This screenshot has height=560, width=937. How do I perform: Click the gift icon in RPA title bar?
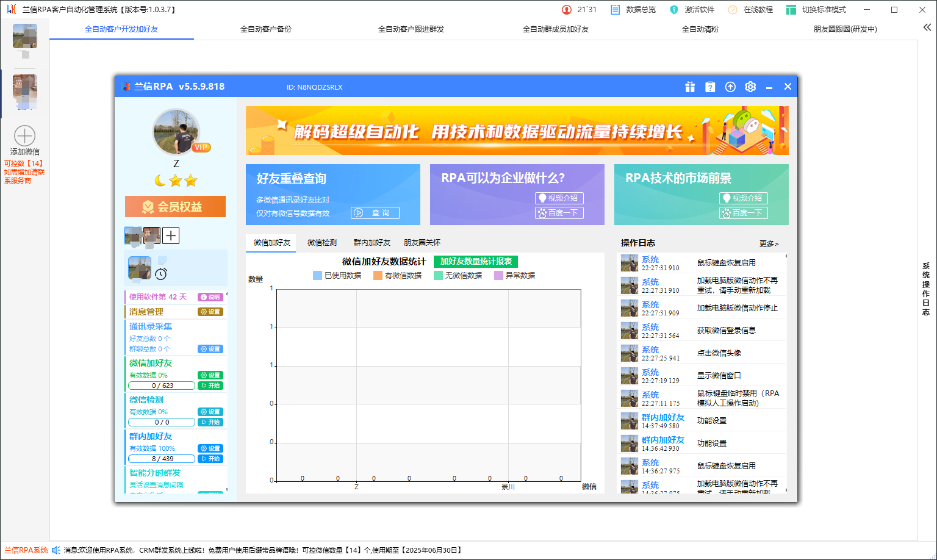(x=690, y=87)
